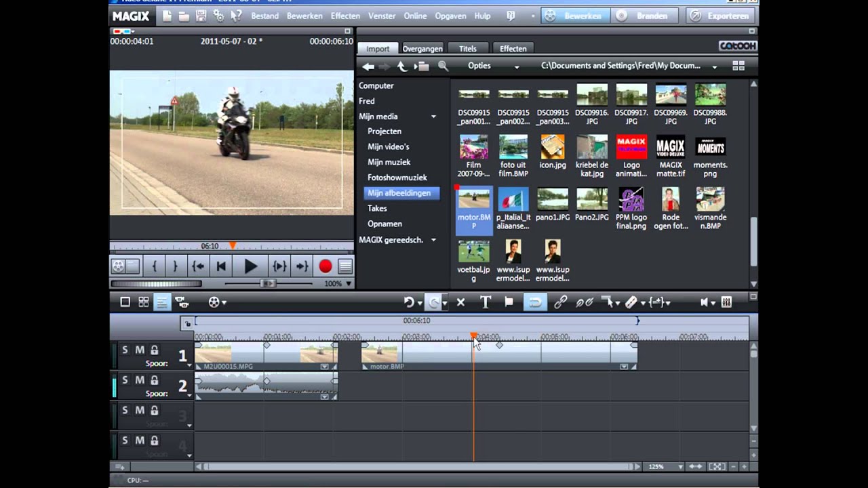Open the Opties dropdown in media browser
868x488 pixels.
click(x=494, y=66)
